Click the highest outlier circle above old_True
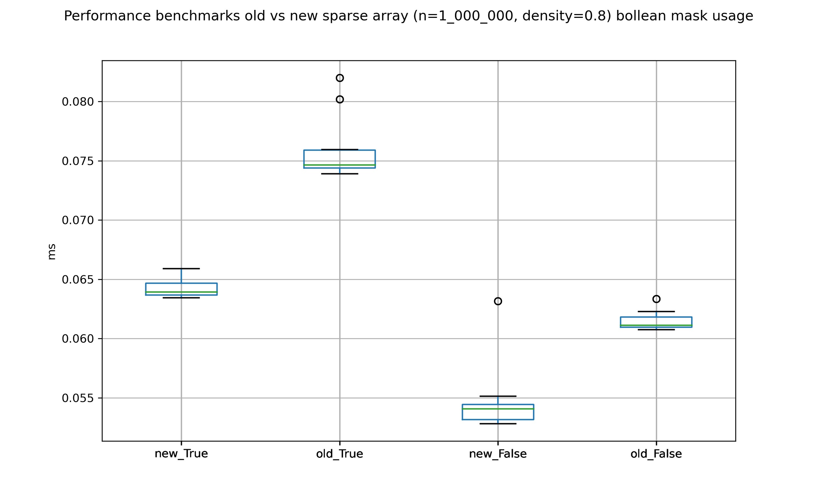The width and height of the screenshot is (817, 504). point(340,78)
